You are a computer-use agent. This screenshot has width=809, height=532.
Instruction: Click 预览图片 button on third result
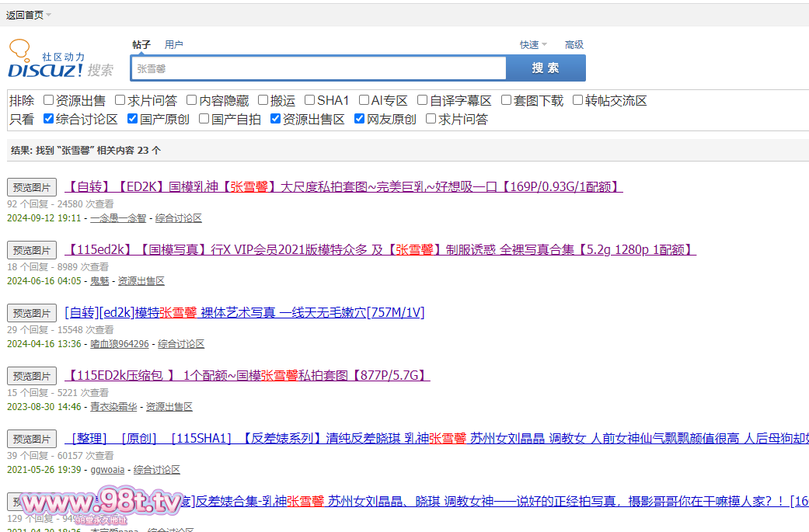[32, 313]
